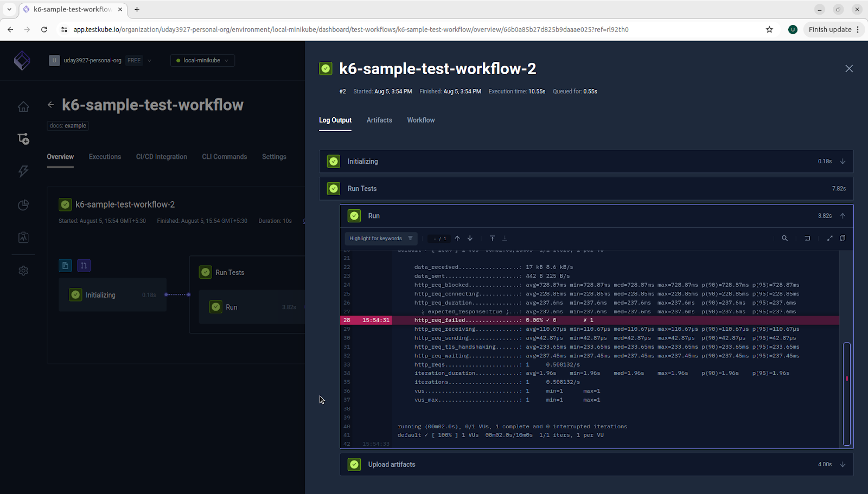Open the Highlight for keywords dropdown
This screenshot has height=494, width=868.
[381, 238]
